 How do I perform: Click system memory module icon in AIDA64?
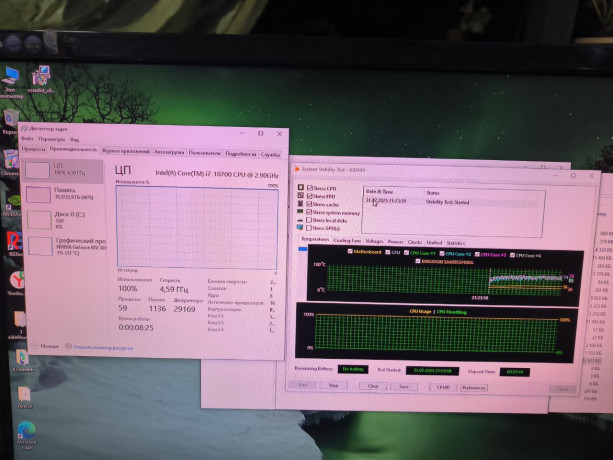pos(300,211)
